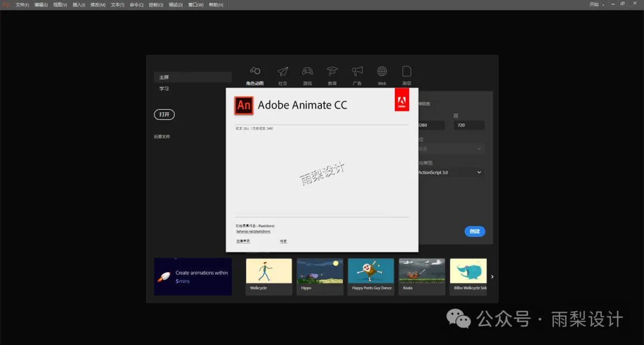The height and width of the screenshot is (345, 644).
Task: Click the blue 创建 create button
Action: tap(475, 231)
